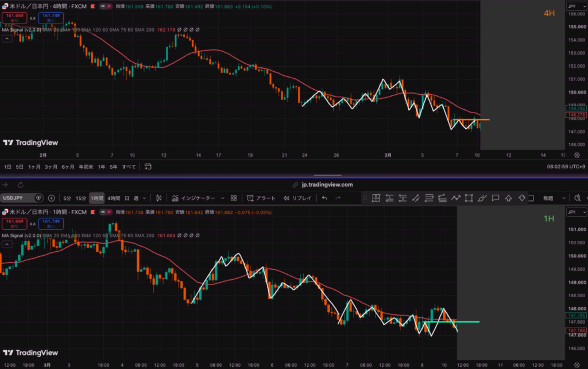Open 4H chart axis settings gear icon
Viewport: 588px width, 369px height.
[577, 155]
